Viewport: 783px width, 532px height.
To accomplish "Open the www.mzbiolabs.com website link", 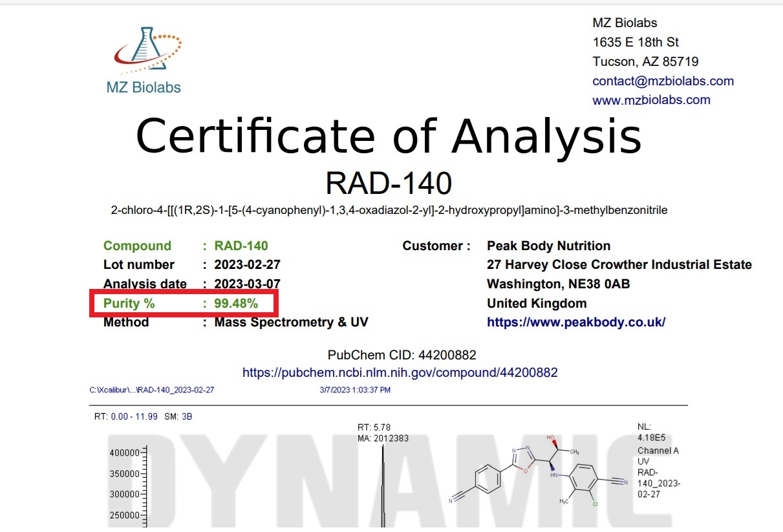I will pos(651,100).
